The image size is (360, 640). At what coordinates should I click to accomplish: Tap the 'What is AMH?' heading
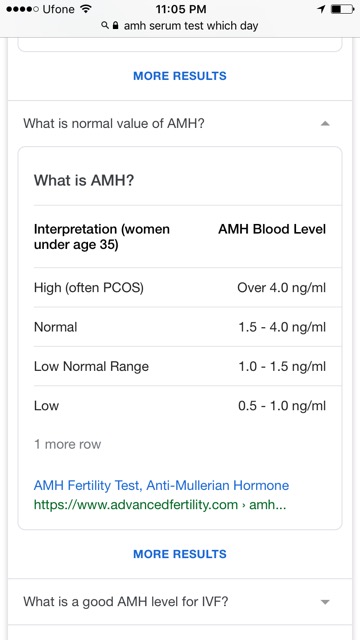(84, 180)
